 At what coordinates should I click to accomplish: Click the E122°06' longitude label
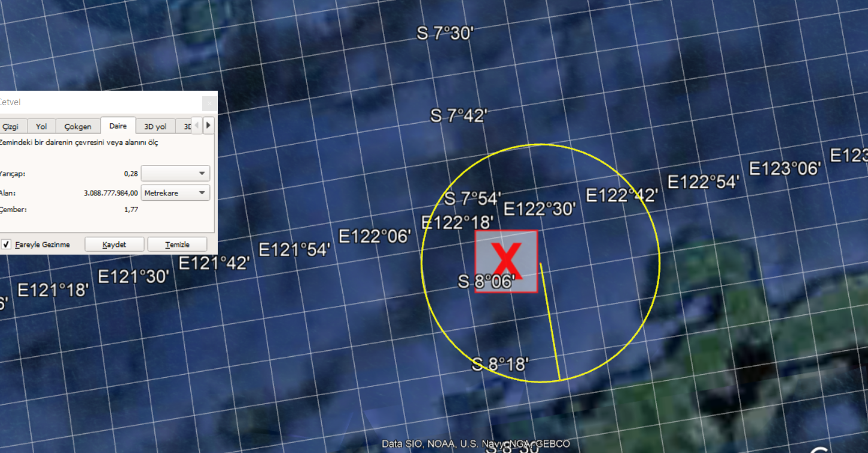pos(375,237)
